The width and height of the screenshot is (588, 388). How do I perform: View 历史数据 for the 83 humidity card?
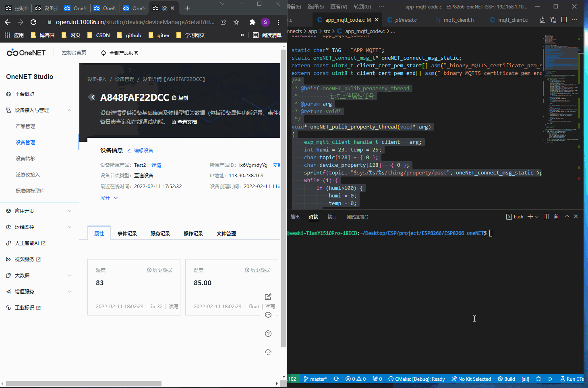click(159, 270)
